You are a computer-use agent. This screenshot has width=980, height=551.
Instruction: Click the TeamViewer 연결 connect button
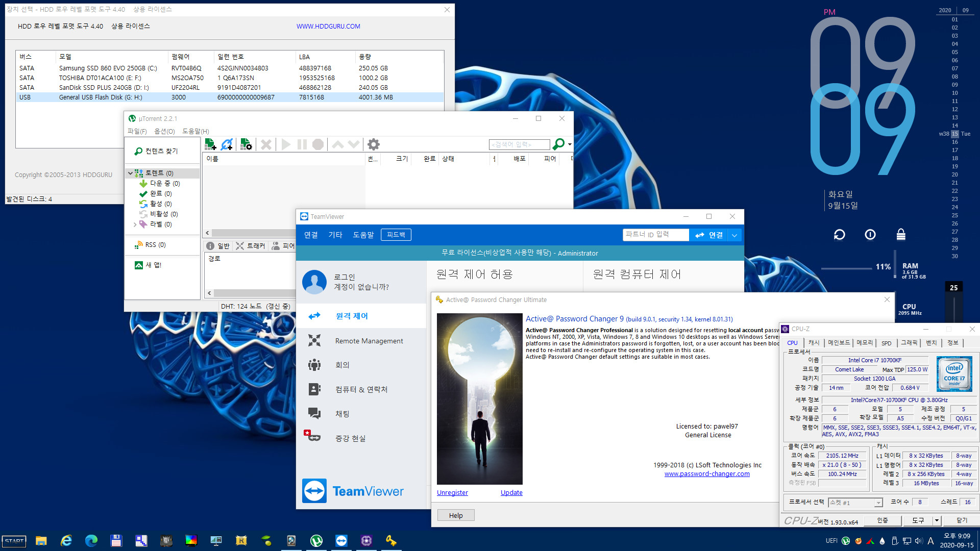709,235
